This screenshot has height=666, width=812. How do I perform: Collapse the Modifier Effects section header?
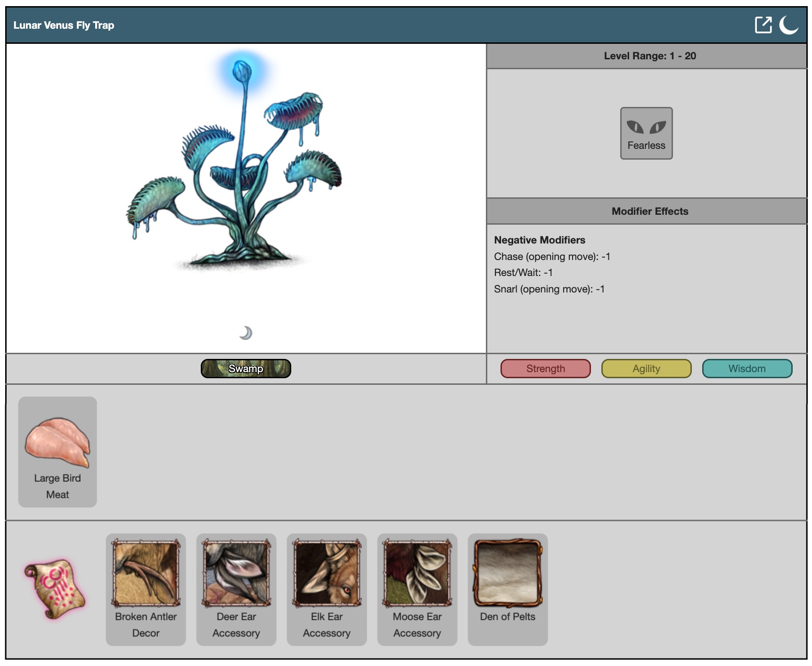[649, 211]
